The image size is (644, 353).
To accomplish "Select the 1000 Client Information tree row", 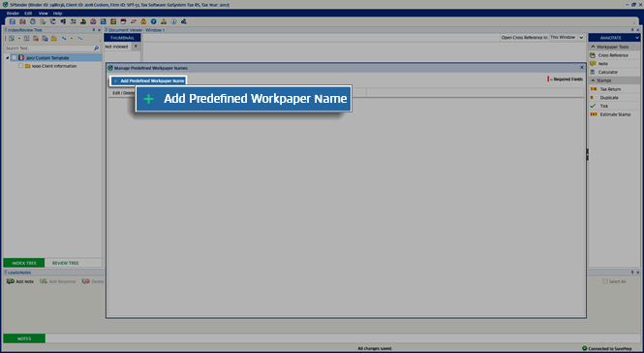I will [x=54, y=66].
